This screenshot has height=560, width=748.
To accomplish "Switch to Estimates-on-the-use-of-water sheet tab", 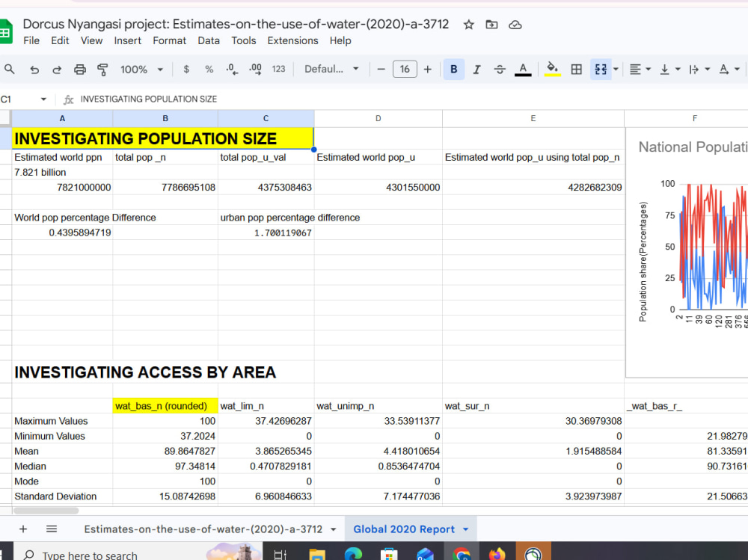I will 203,529.
